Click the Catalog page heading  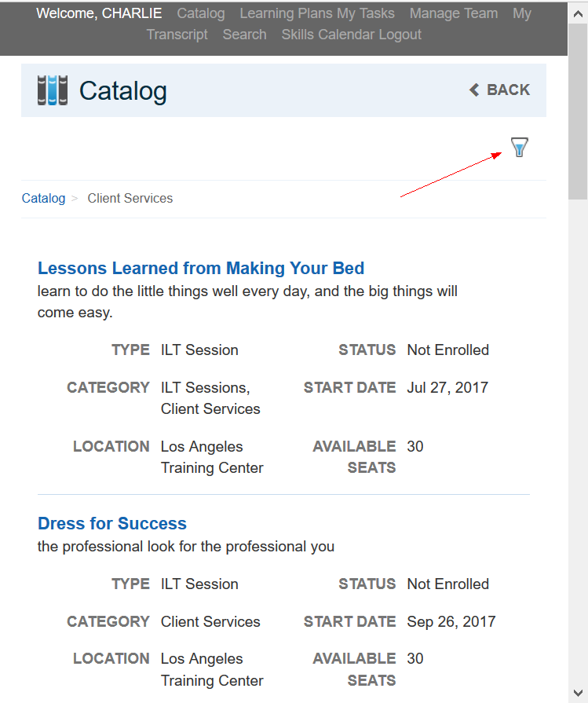coord(123,91)
